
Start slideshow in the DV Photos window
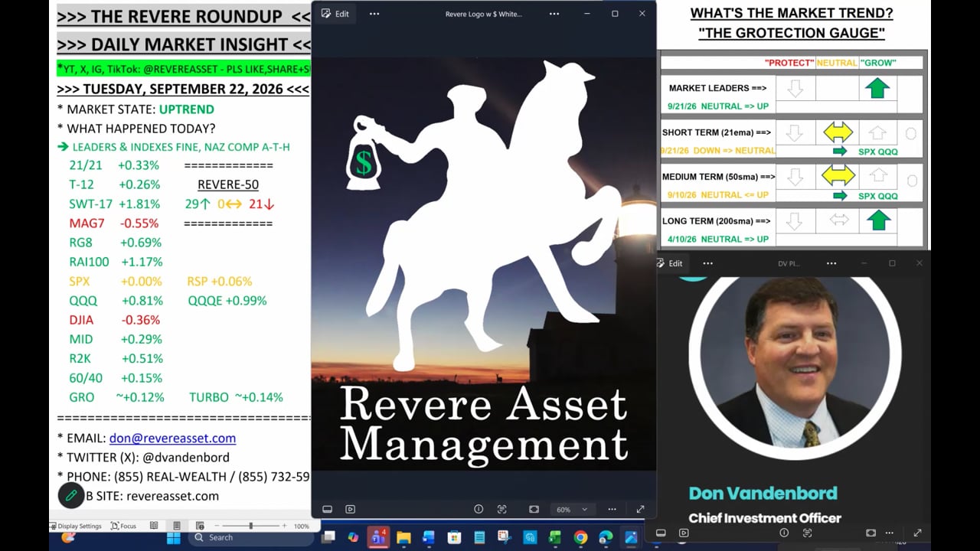coord(684,533)
